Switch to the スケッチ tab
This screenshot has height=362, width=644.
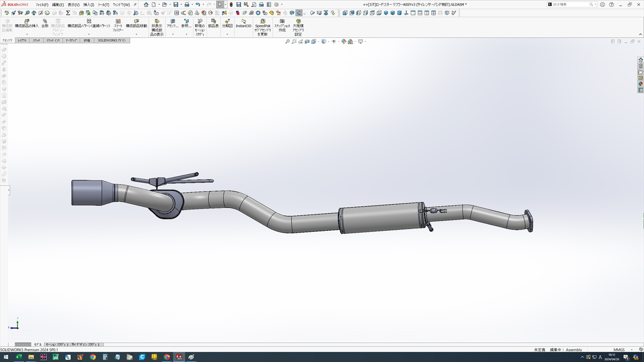36,40
